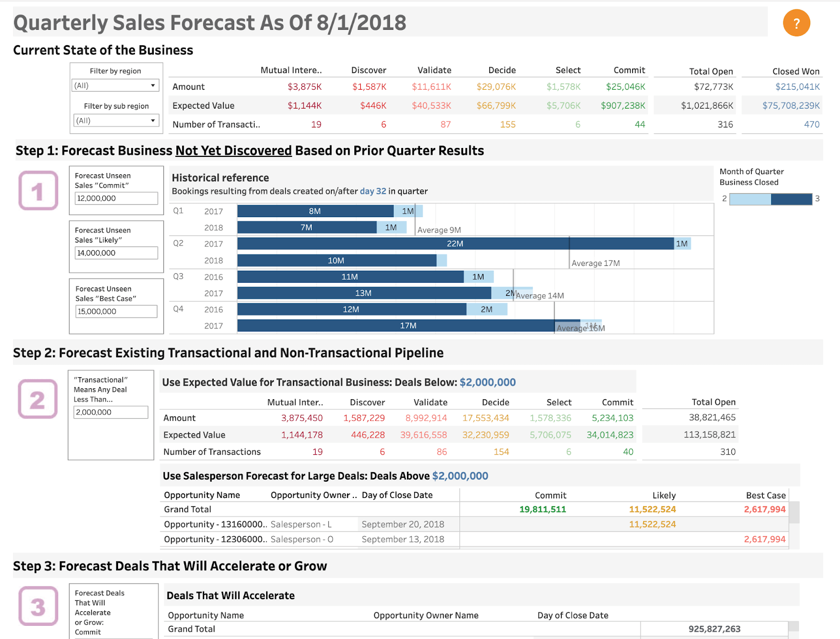The image size is (840, 639).
Task: Click the Commit expected value $907,238K
Action: 623,105
